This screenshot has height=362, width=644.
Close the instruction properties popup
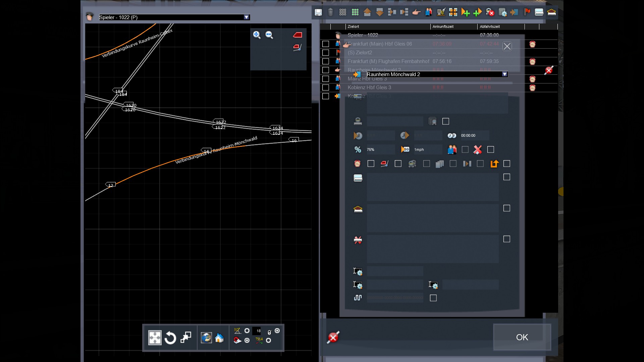click(x=507, y=46)
